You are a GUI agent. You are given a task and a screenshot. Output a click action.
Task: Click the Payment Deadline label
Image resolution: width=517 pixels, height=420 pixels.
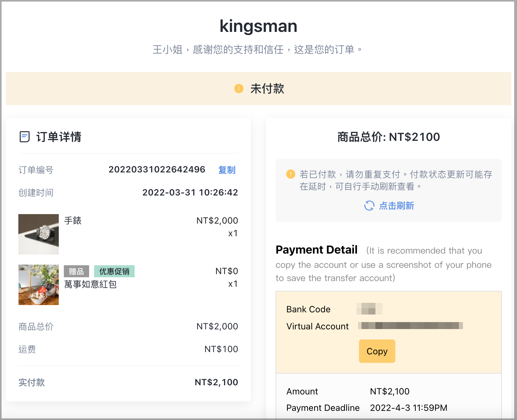click(x=323, y=408)
